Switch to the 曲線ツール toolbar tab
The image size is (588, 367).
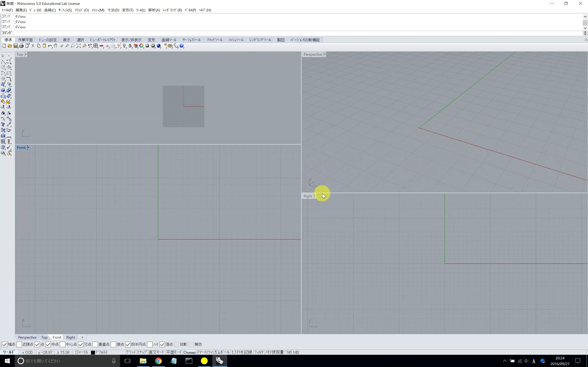coord(169,40)
